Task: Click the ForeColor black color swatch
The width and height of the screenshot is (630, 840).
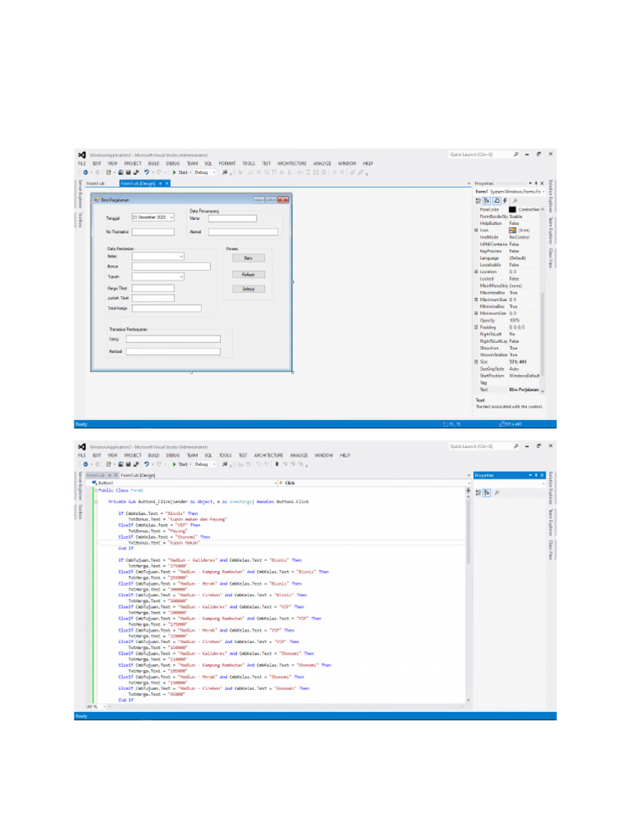Action: 513,209
